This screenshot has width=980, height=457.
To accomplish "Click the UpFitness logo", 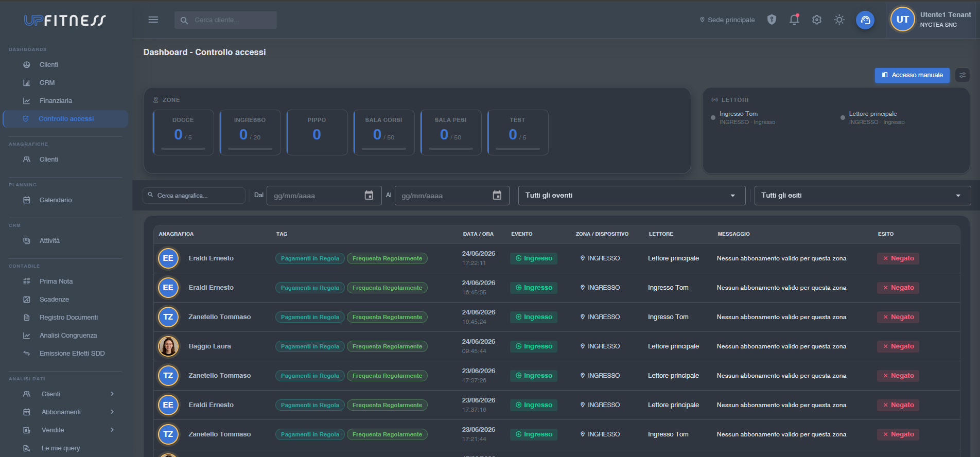I will 65,20.
